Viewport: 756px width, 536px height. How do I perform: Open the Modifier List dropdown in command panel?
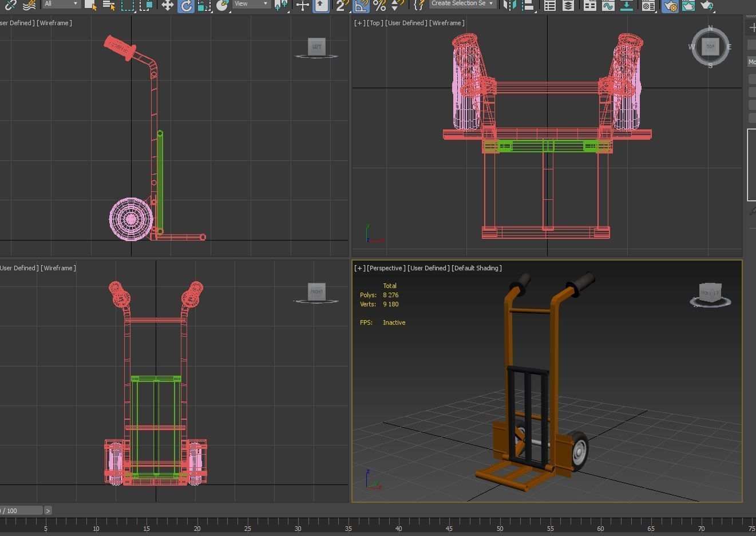[752, 62]
